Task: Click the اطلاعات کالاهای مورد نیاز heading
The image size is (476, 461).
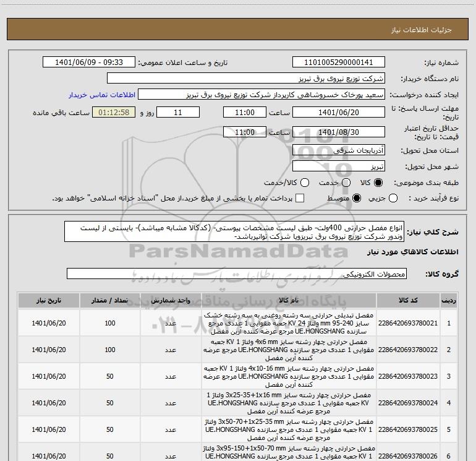Action: tap(413, 252)
